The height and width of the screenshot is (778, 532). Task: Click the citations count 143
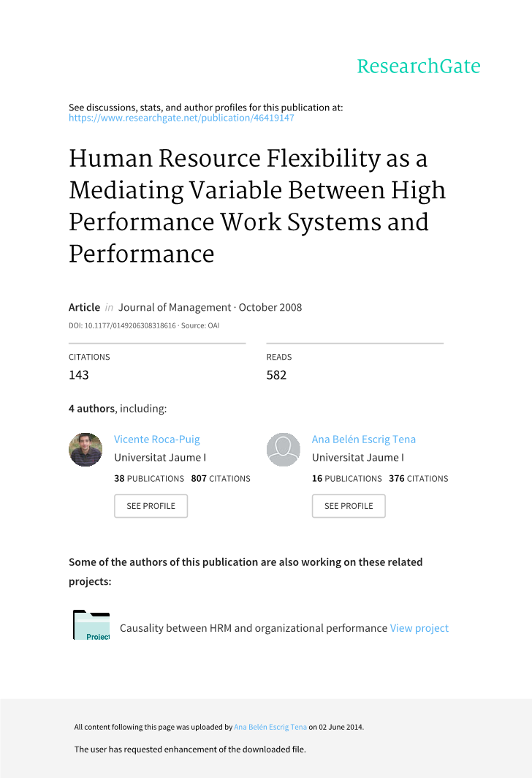pos(79,375)
